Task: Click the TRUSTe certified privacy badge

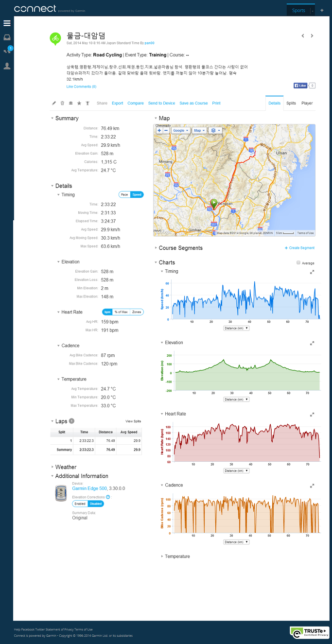Action: (309, 632)
